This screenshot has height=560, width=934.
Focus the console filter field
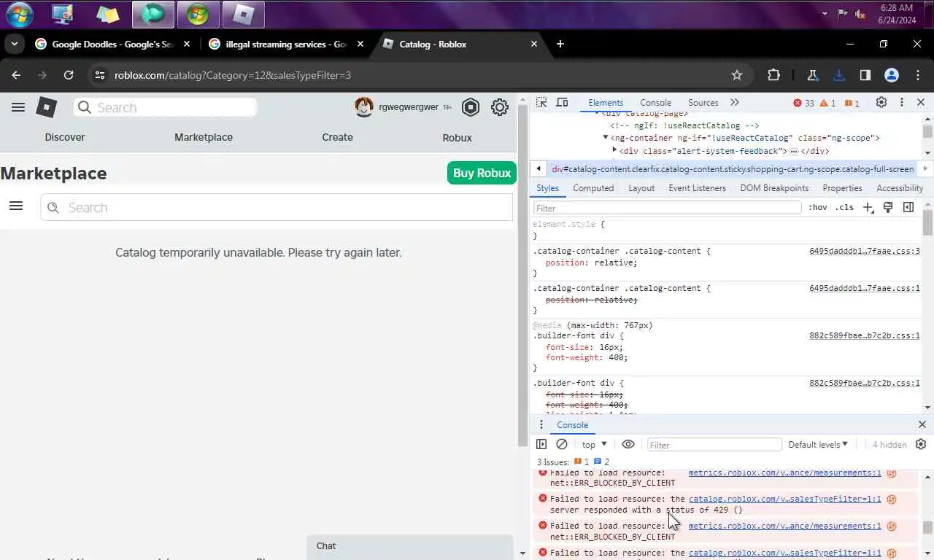point(714,445)
